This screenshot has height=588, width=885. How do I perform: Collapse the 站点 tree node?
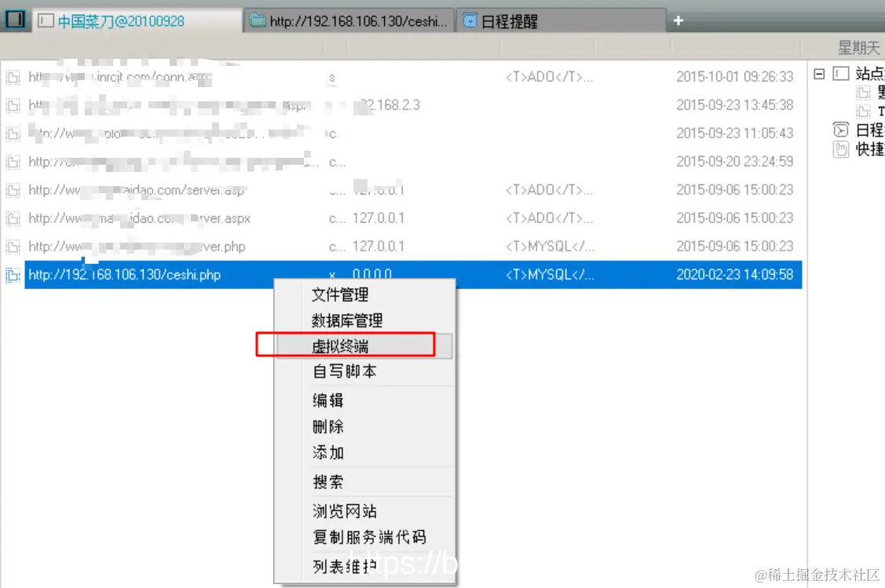tap(819, 73)
